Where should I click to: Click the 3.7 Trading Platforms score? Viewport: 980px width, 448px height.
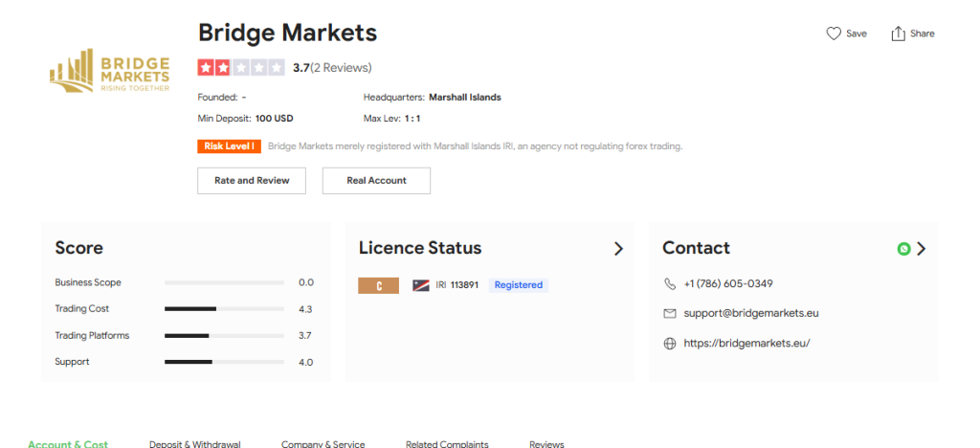305,336
